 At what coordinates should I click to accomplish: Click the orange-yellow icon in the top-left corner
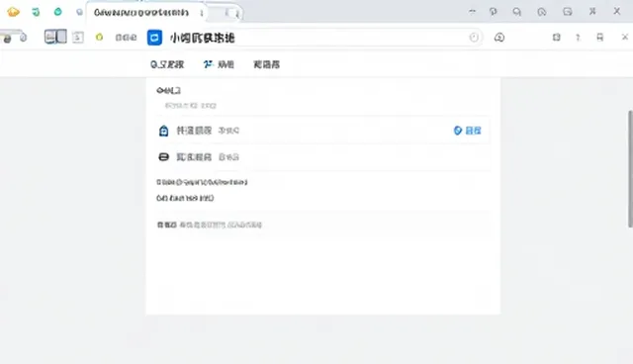point(13,12)
